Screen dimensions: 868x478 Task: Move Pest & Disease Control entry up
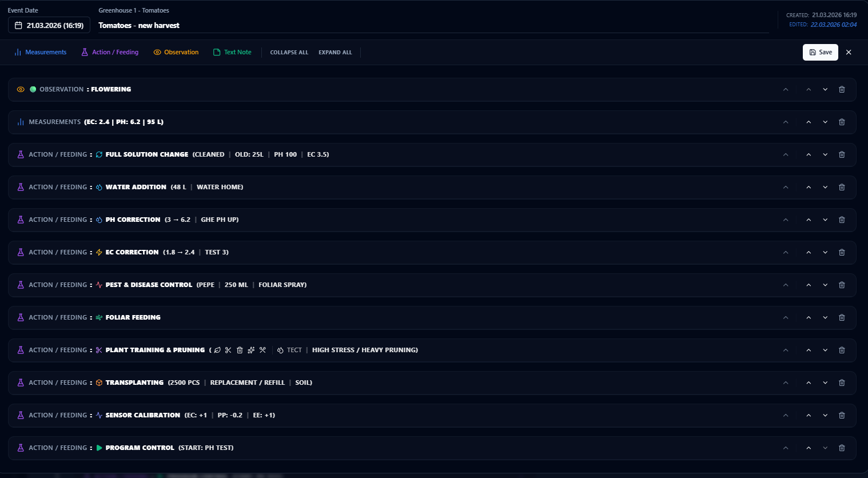[x=809, y=285]
